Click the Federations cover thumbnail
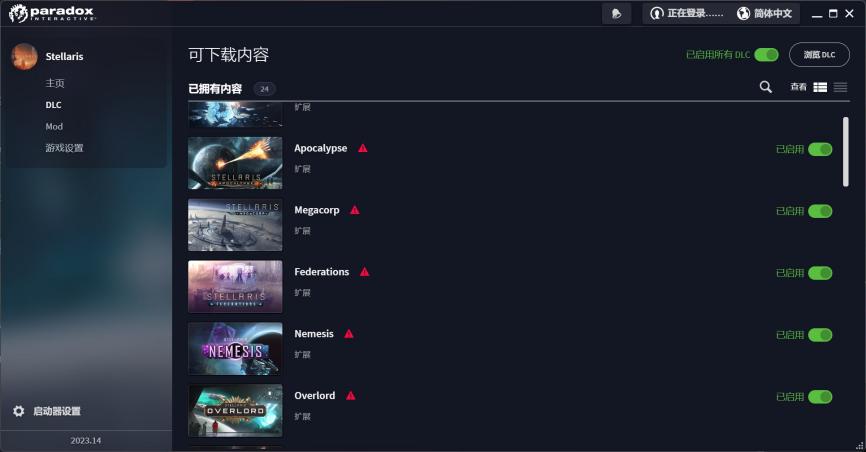Image resolution: width=866 pixels, height=452 pixels. (235, 287)
